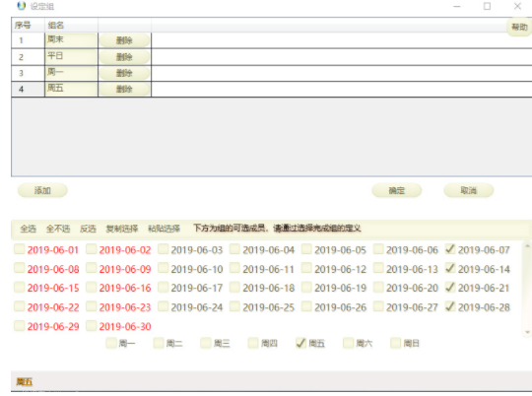Click 粘贴选择 to paste selection
The image size is (532, 396).
[x=164, y=229]
